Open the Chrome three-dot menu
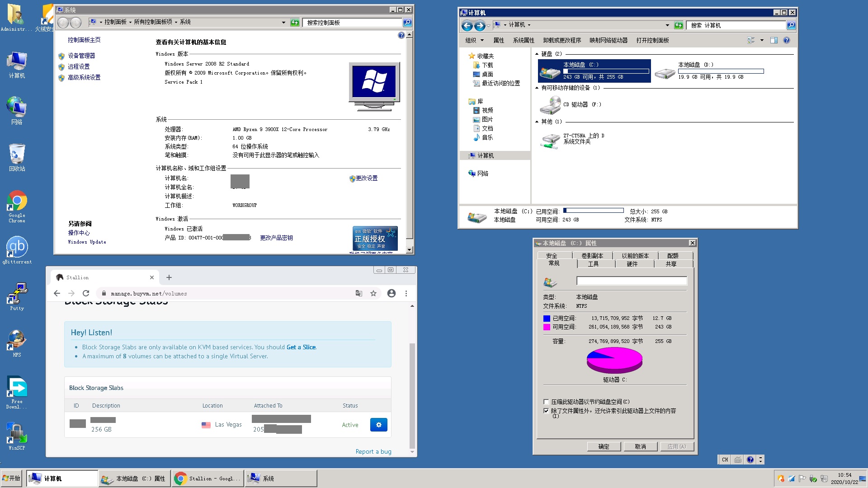This screenshot has width=868, height=488. click(406, 293)
